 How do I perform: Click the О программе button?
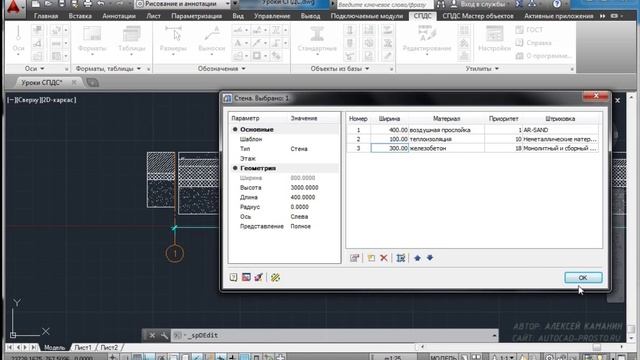point(544,56)
